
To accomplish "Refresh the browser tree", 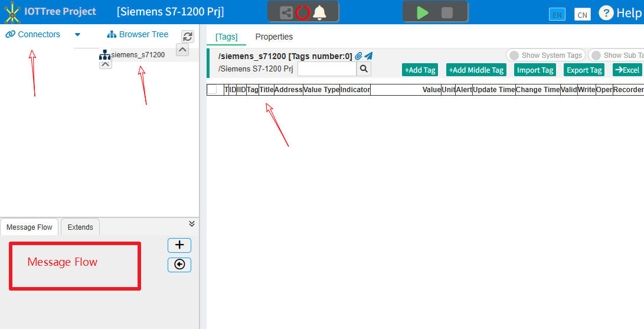I will pos(188,37).
